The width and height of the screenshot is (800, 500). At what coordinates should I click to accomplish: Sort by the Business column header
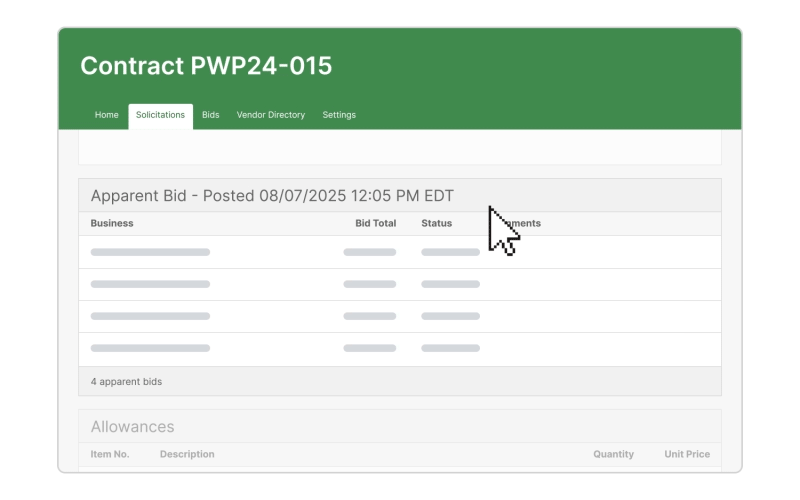click(112, 223)
